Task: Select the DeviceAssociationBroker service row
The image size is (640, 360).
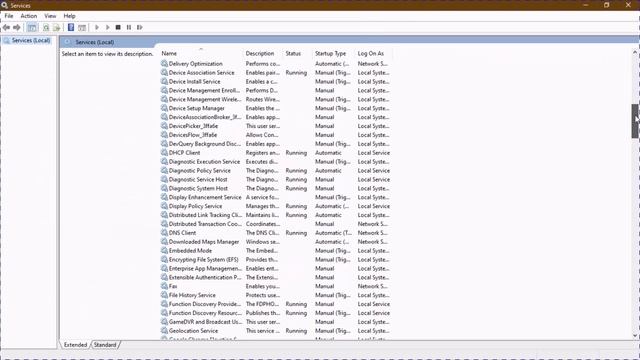Action: point(276,117)
